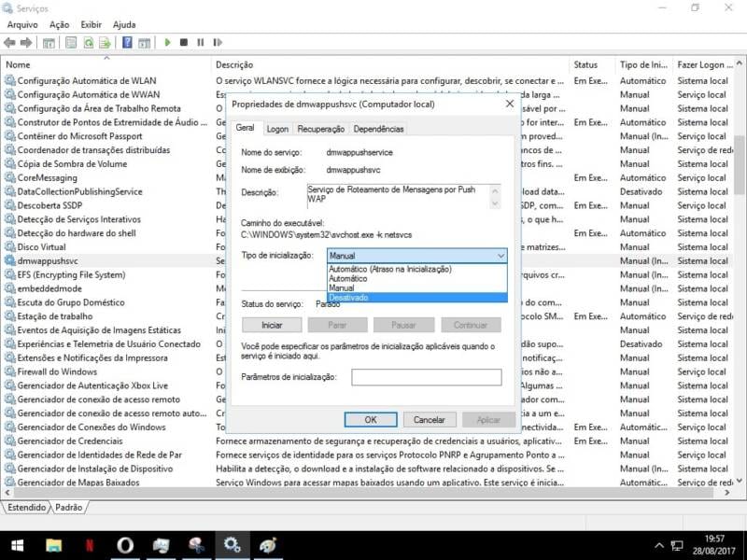Image resolution: width=747 pixels, height=560 pixels.
Task: Click the gear icon beside Descoberta SSDP
Action: tap(9, 205)
